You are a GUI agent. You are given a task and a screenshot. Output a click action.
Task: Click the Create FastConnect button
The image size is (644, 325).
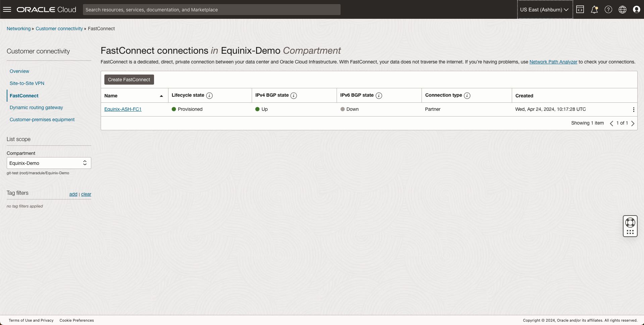[x=129, y=80]
